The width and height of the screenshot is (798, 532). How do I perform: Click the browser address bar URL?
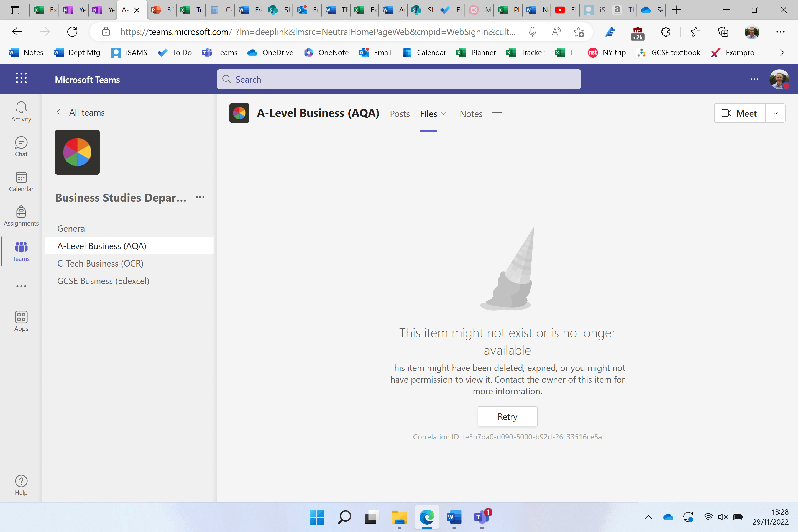[318, 32]
